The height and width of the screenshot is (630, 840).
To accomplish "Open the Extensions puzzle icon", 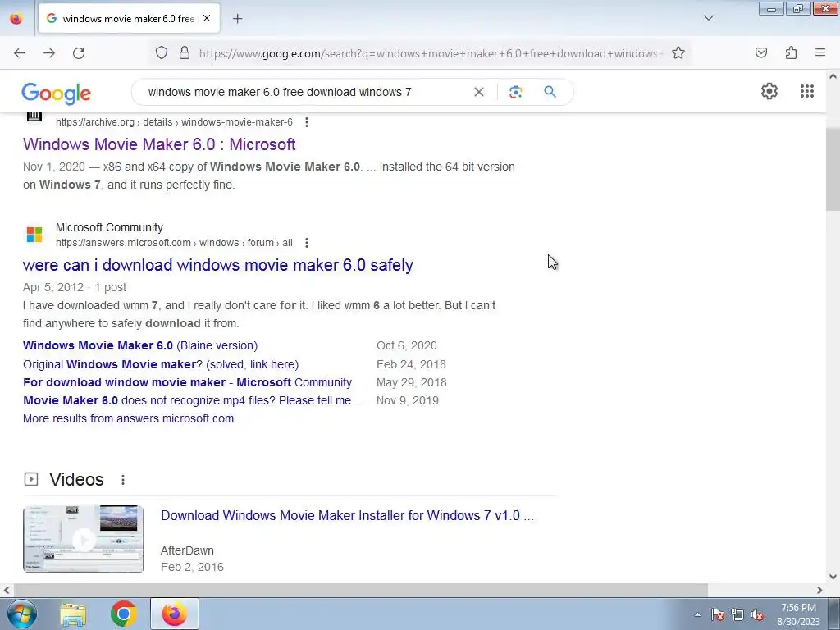I will tap(791, 53).
